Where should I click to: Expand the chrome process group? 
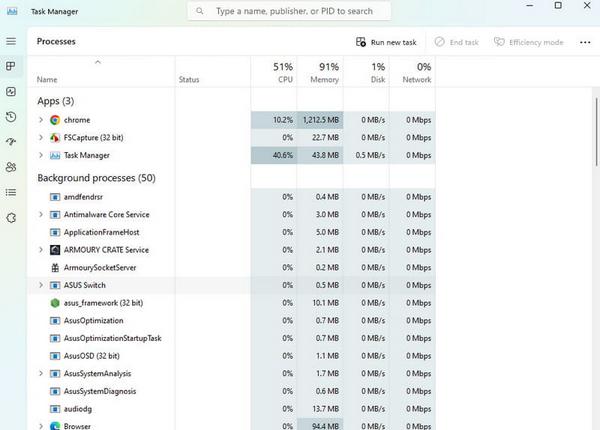[x=41, y=120]
